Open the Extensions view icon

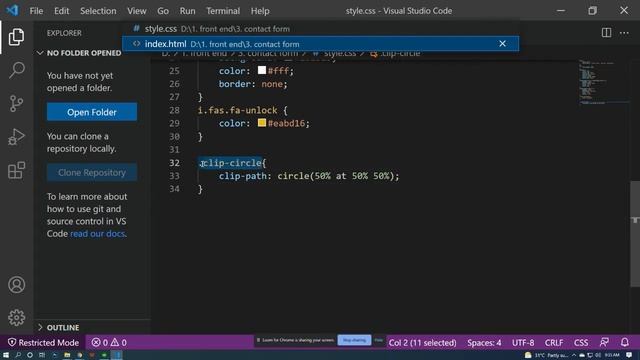pyautogui.click(x=16, y=170)
